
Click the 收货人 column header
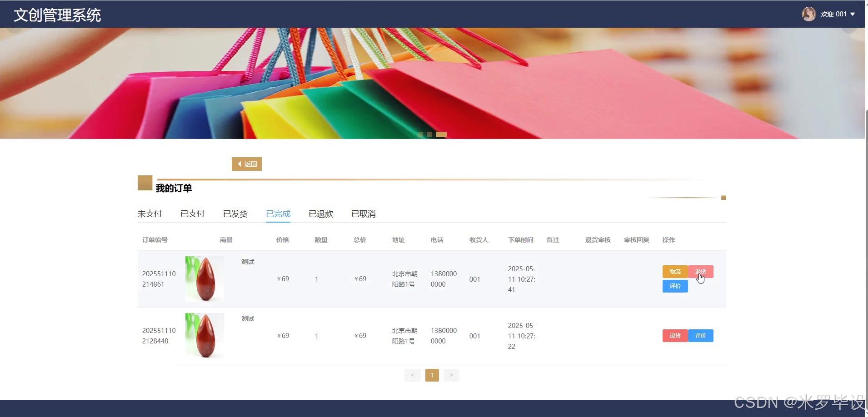479,240
